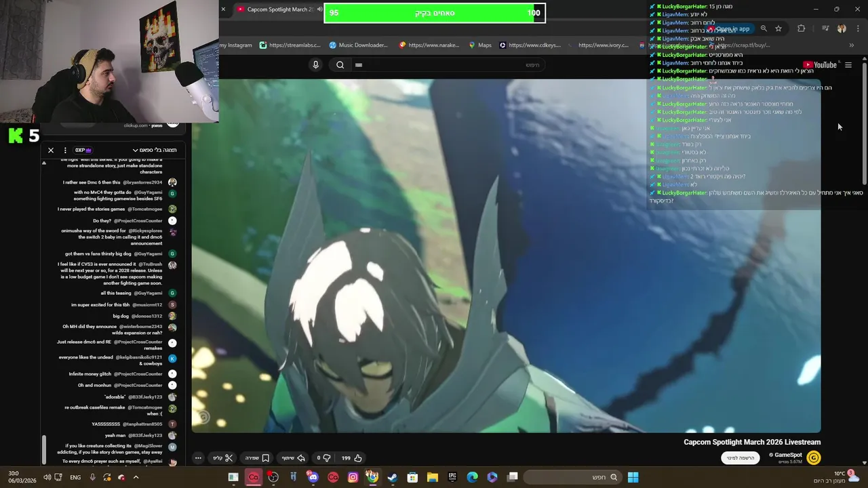The width and height of the screenshot is (868, 488).
Task: Open the Instagram bookmark
Action: (x=235, y=45)
